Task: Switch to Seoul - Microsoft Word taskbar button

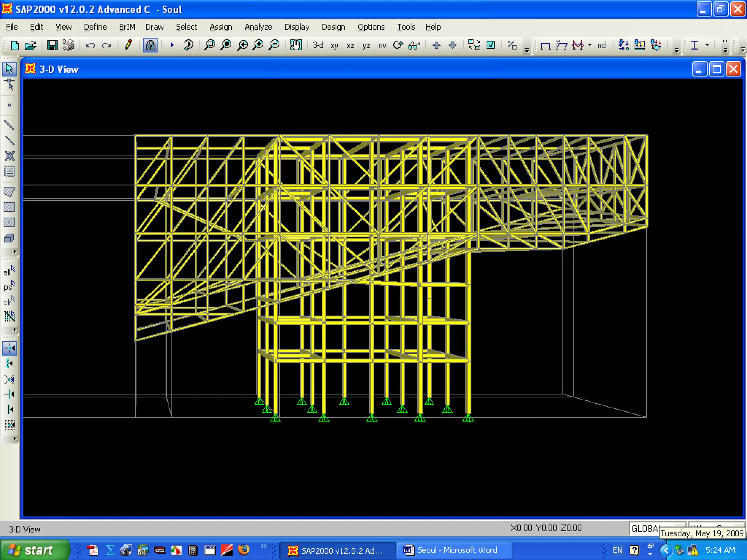Action: (452, 550)
